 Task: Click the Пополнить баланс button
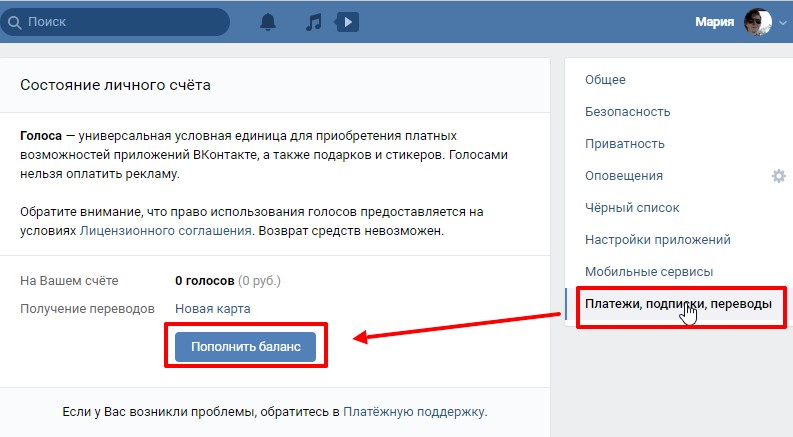pyautogui.click(x=245, y=346)
